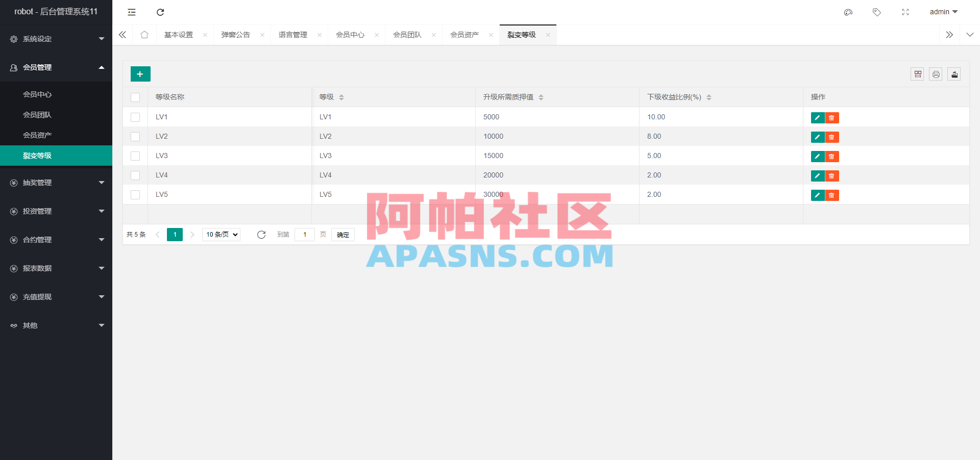
Task: Export data with the export icon
Action: (954, 74)
